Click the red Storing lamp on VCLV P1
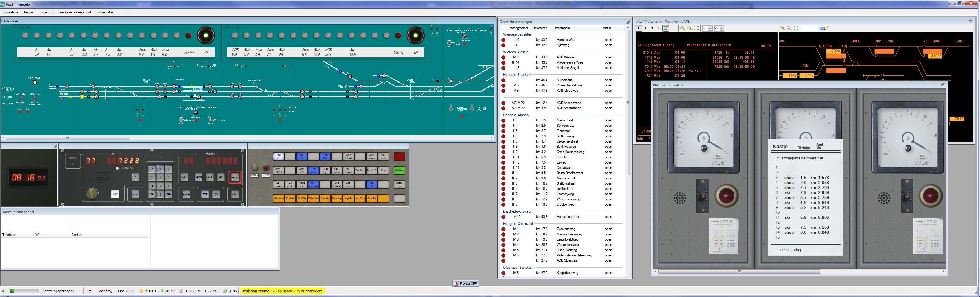 point(188,35)
